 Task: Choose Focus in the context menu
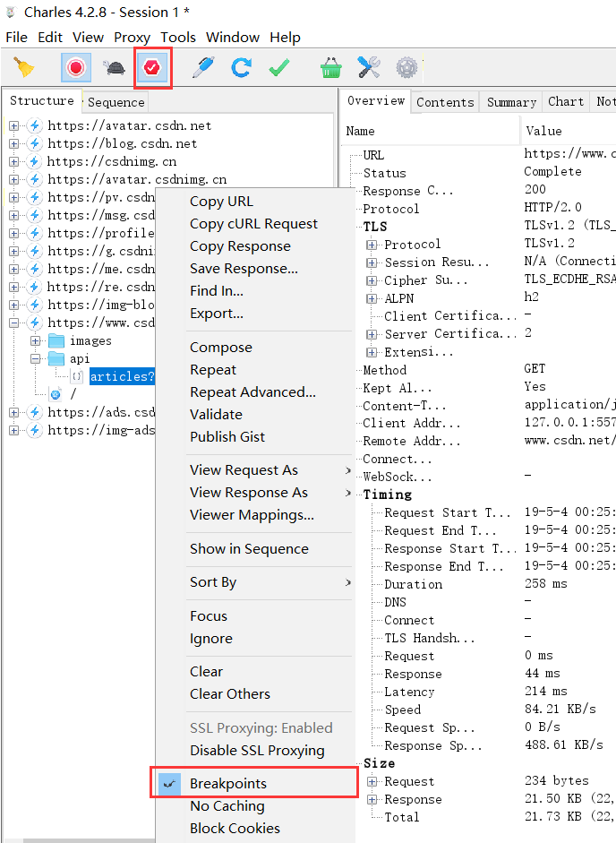coord(209,616)
